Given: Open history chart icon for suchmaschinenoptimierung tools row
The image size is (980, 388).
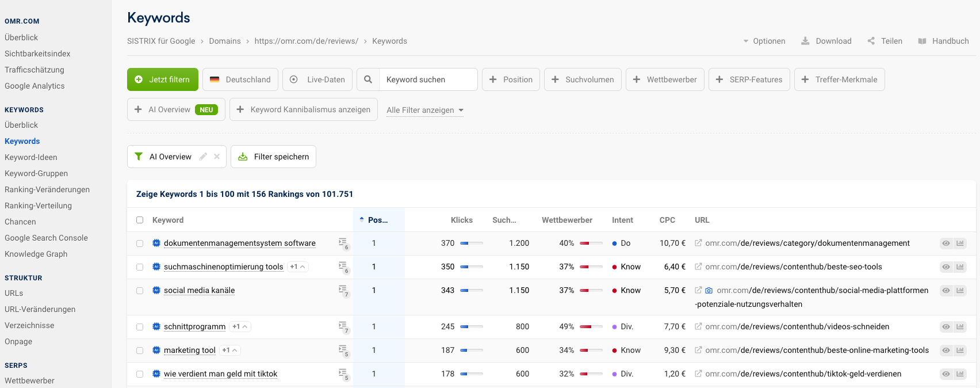Looking at the screenshot, I should click(x=960, y=267).
